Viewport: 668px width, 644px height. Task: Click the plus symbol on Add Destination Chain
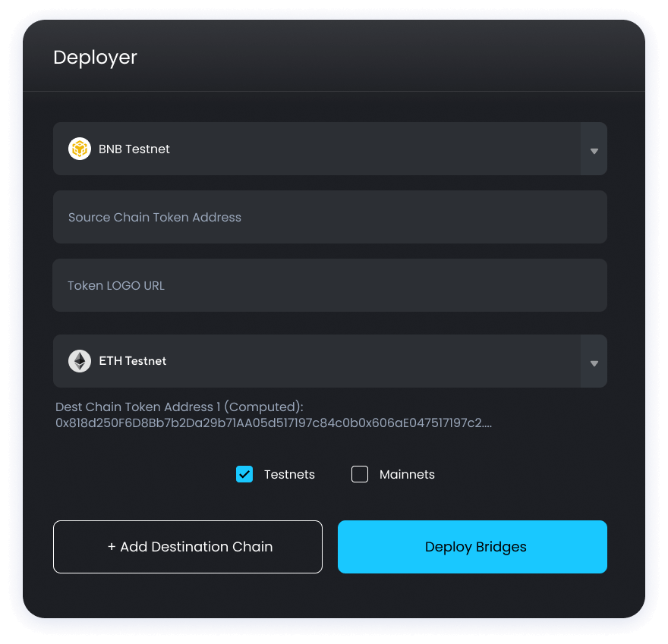pyautogui.click(x=112, y=547)
